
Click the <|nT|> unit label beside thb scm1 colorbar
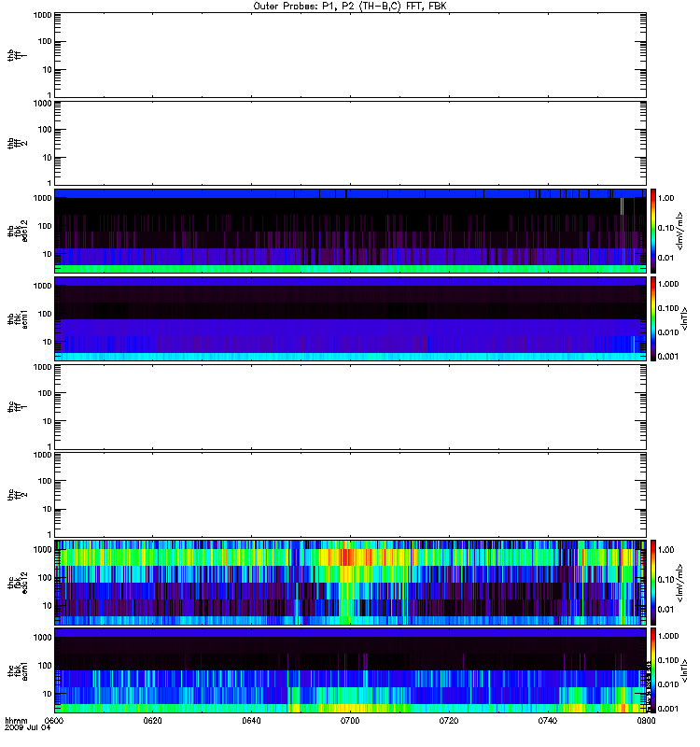(684, 318)
